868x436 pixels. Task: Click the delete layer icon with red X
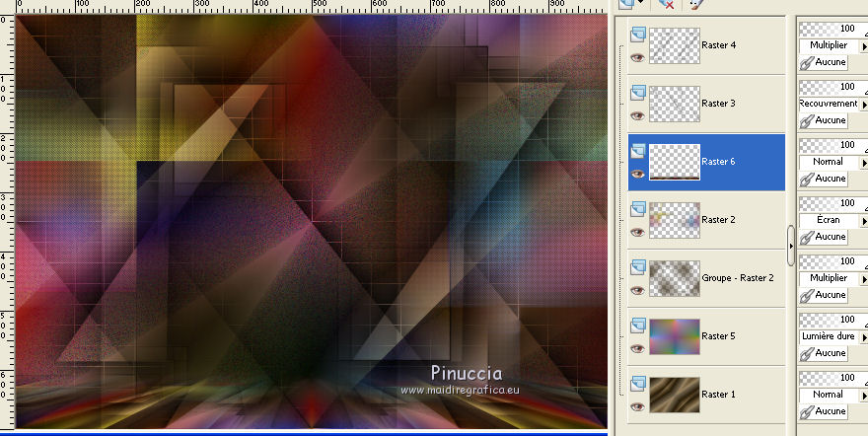[666, 3]
